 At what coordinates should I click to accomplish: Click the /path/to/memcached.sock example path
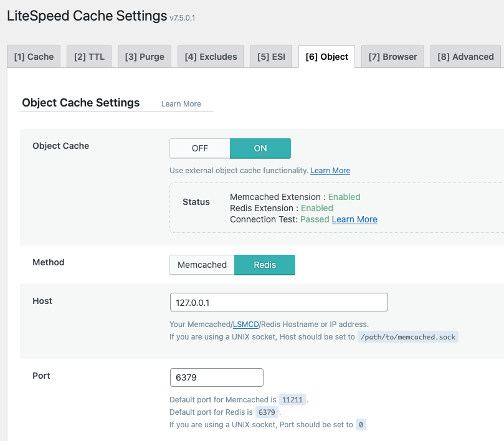(x=408, y=337)
